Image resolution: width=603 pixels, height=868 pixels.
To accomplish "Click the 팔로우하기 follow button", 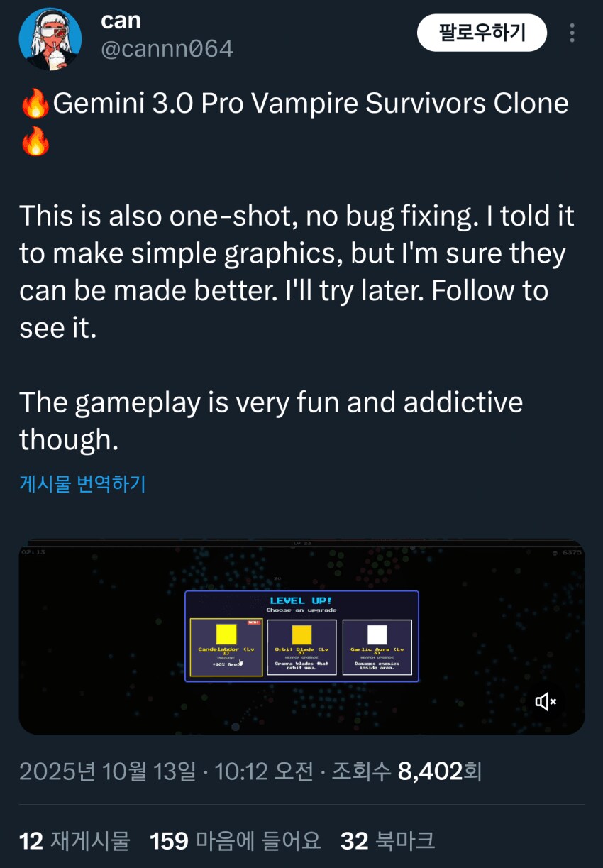I will tap(482, 33).
